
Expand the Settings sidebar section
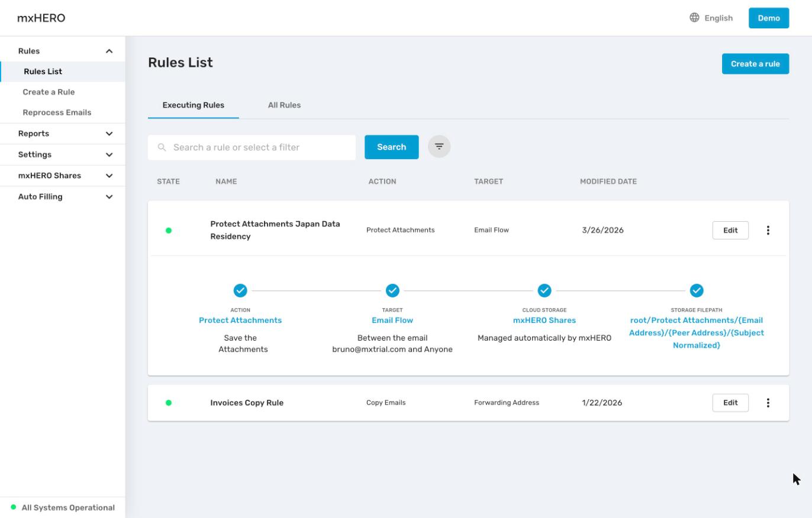tap(109, 155)
